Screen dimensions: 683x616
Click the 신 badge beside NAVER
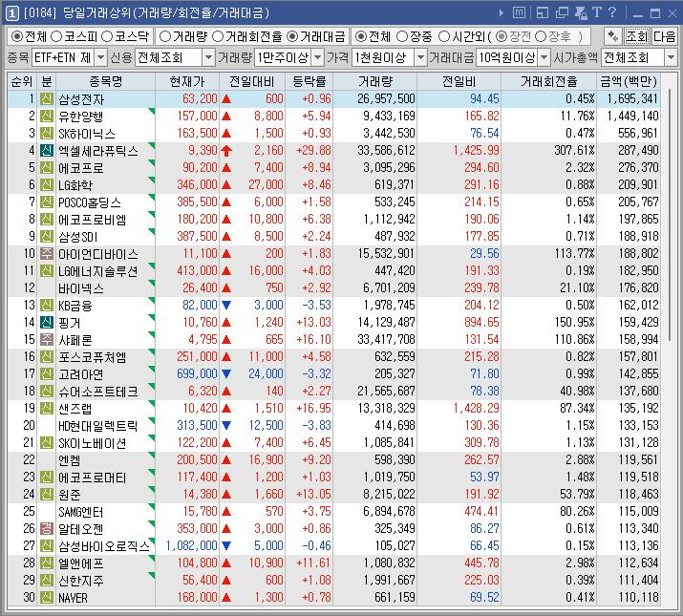[47, 597]
